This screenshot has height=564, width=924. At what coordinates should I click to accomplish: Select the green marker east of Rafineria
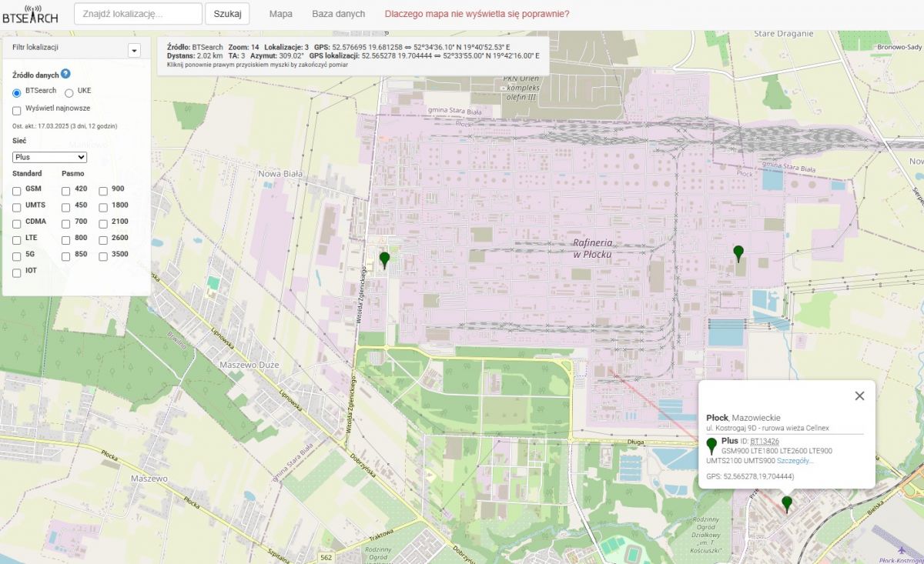click(738, 253)
